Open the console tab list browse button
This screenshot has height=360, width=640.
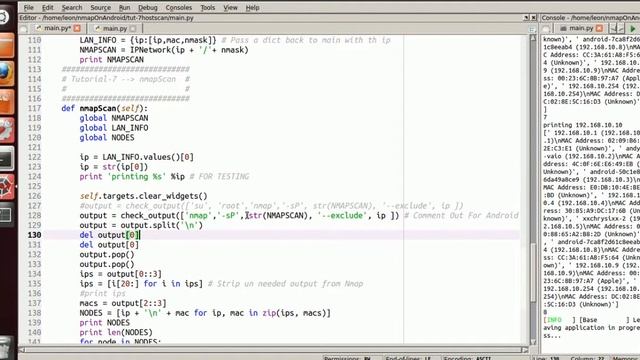(x=546, y=29)
